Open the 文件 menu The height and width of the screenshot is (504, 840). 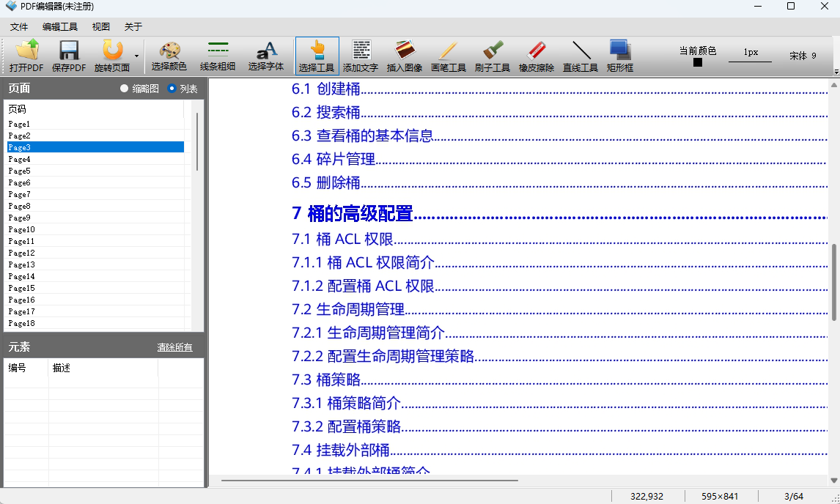coord(18,26)
